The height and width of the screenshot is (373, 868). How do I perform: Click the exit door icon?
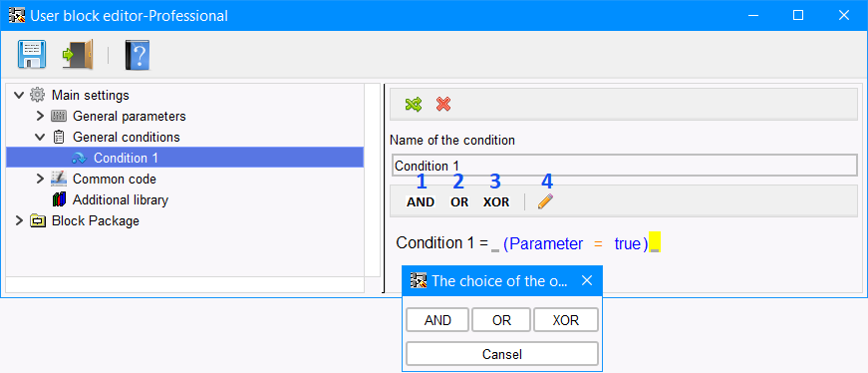coord(77,54)
